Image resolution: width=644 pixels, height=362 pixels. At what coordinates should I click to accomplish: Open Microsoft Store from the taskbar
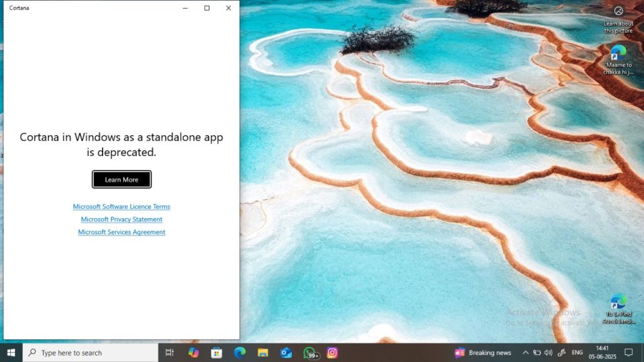pyautogui.click(x=216, y=353)
